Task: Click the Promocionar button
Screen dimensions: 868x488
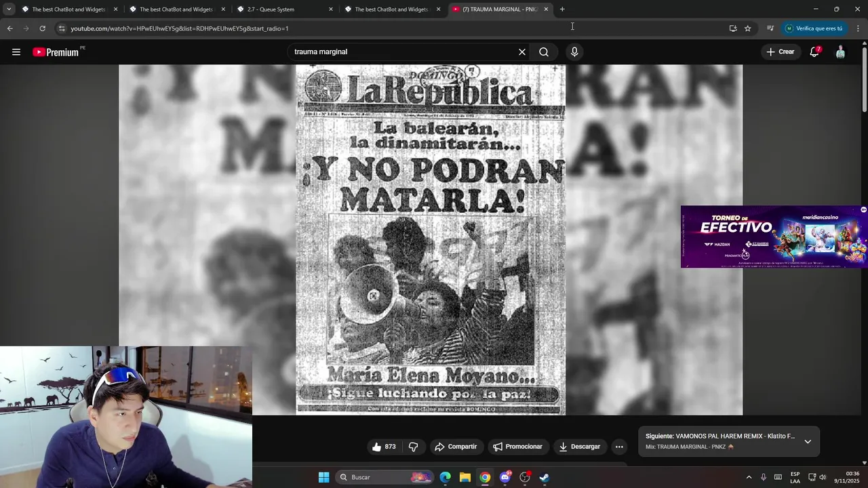Action: [518, 447]
